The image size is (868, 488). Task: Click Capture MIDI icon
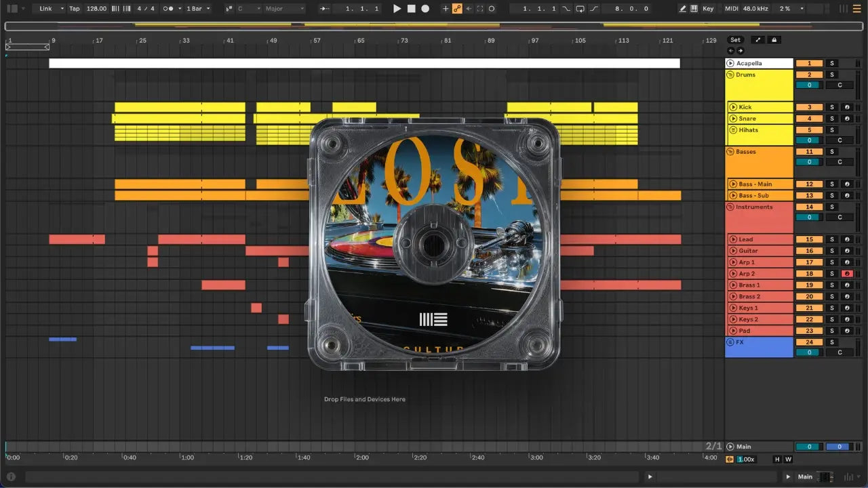(x=480, y=9)
